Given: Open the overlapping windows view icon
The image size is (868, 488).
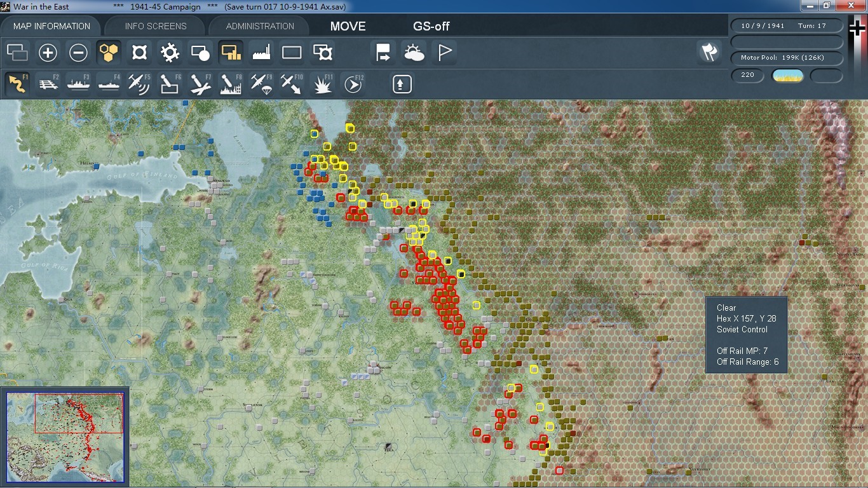Looking at the screenshot, I should tap(17, 52).
